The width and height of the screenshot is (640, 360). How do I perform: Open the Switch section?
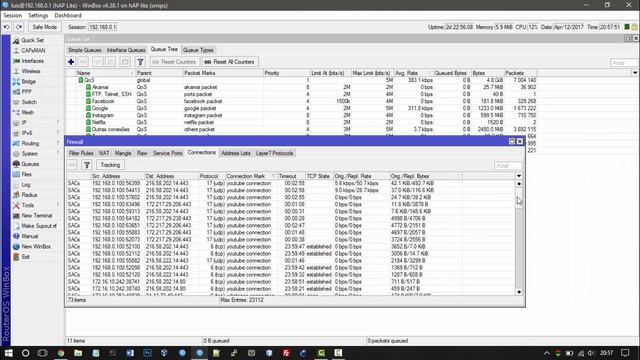pos(29,102)
